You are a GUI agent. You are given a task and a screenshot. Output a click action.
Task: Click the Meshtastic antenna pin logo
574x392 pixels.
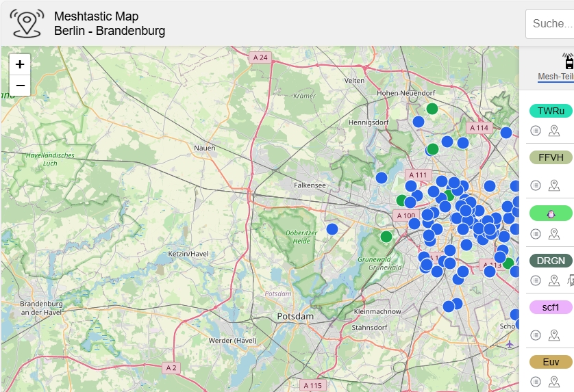click(x=27, y=23)
